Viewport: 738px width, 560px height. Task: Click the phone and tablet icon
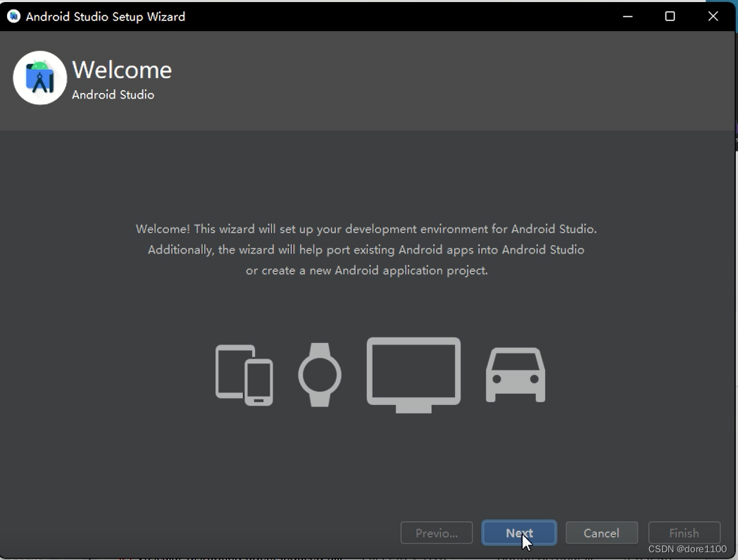coord(244,375)
